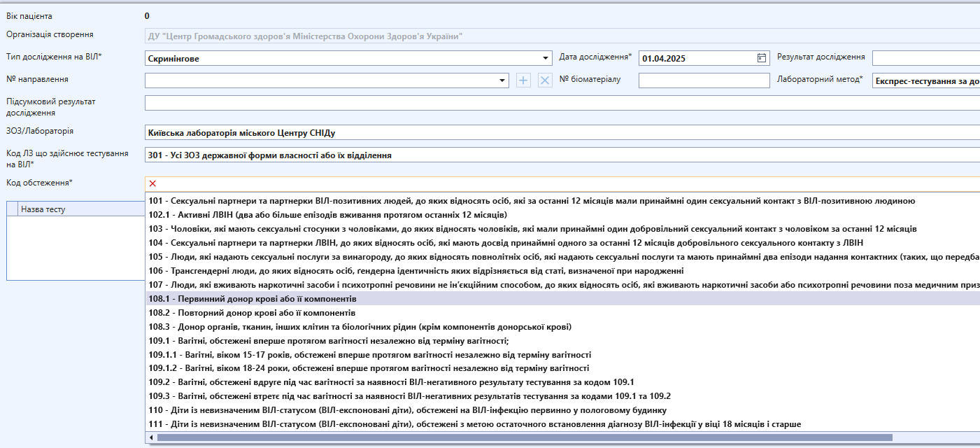Select code 103 - Чоловіки, які мають сексуальні стосунки
The image size is (980, 448).
[x=562, y=229]
